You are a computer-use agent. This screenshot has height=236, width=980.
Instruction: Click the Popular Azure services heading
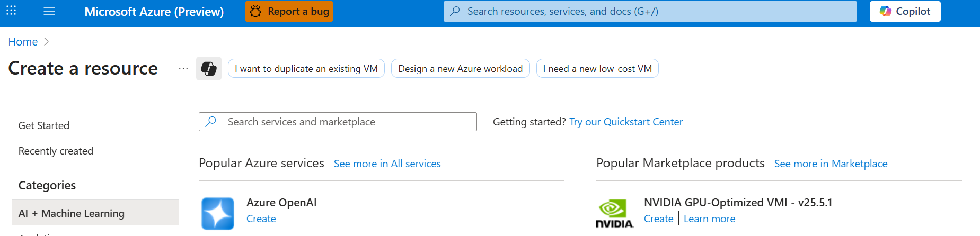[261, 163]
